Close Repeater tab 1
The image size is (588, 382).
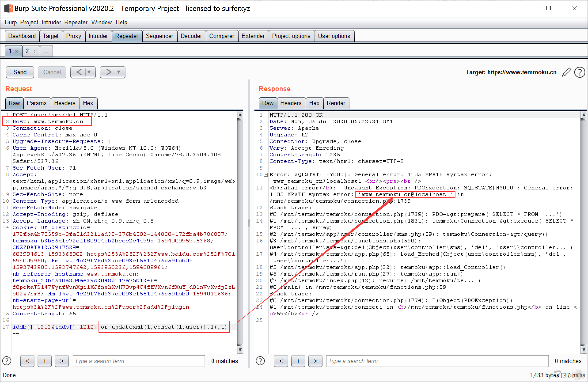click(x=17, y=51)
